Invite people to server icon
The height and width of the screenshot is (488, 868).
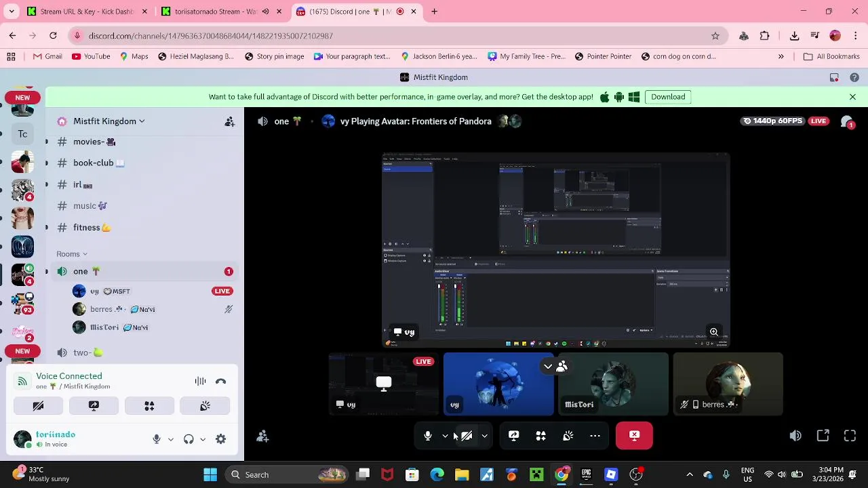[230, 121]
